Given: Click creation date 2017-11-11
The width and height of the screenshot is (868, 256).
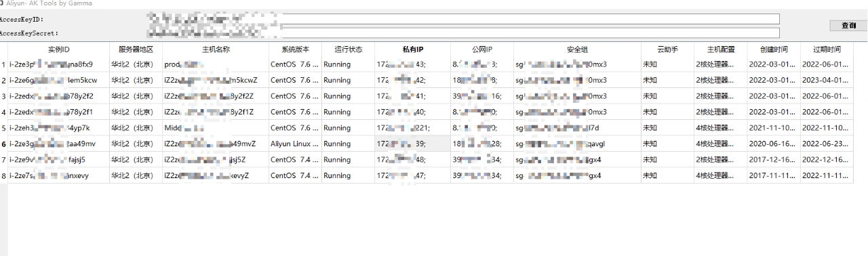Looking at the screenshot, I should pos(774,175).
